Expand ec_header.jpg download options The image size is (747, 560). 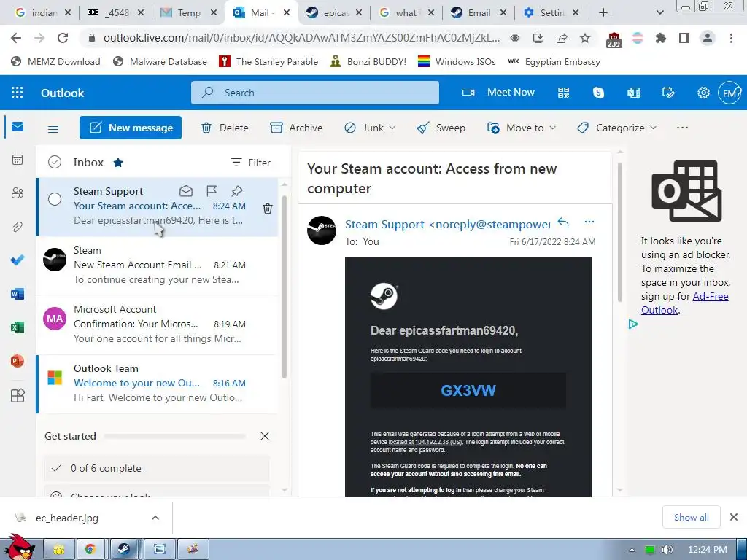[x=155, y=518]
